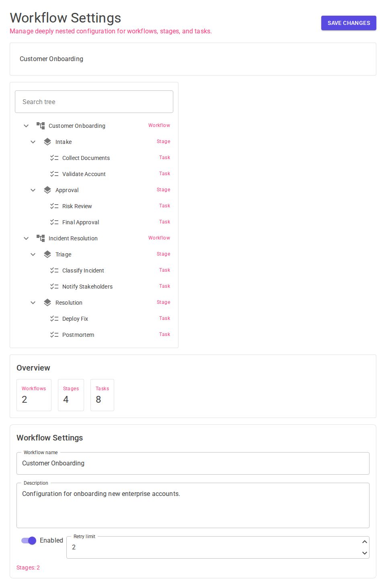
Task: Disable the Enabled workflow switch
Action: coord(29,541)
